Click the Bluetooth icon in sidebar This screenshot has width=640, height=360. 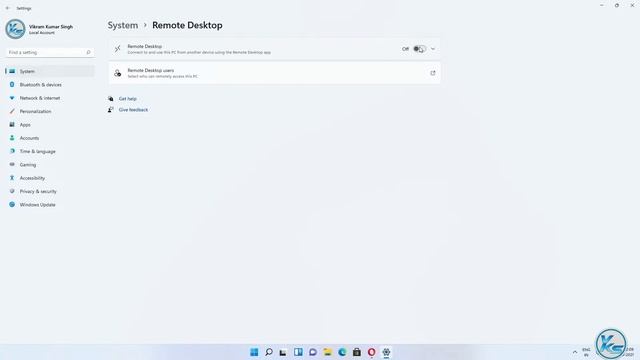pyautogui.click(x=12, y=84)
